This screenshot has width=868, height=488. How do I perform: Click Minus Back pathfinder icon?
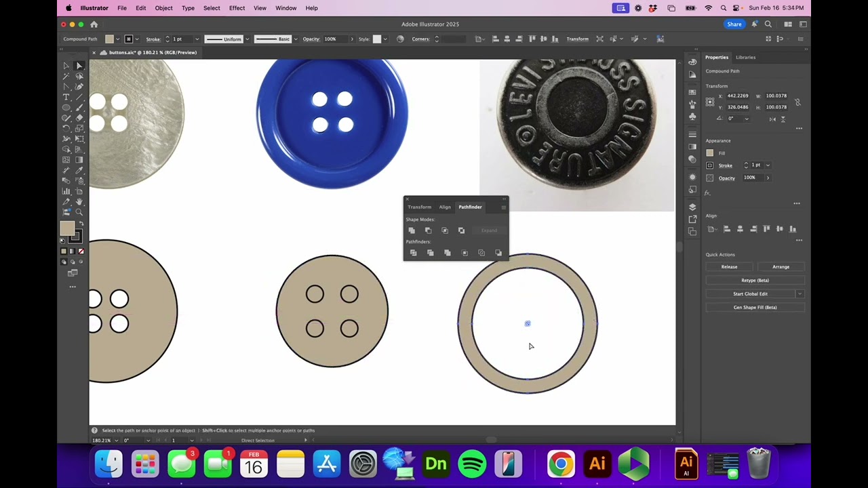pos(498,253)
